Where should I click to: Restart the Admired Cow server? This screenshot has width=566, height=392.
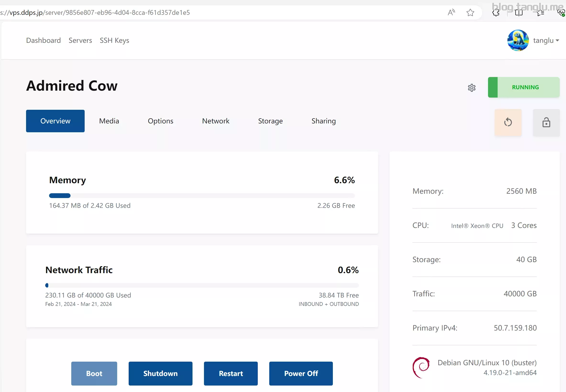point(231,373)
